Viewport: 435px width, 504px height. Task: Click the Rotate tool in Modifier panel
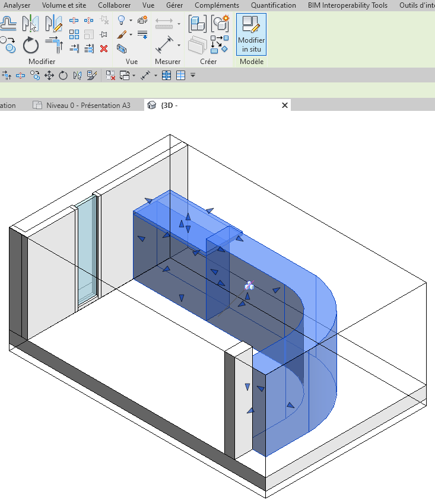point(31,45)
